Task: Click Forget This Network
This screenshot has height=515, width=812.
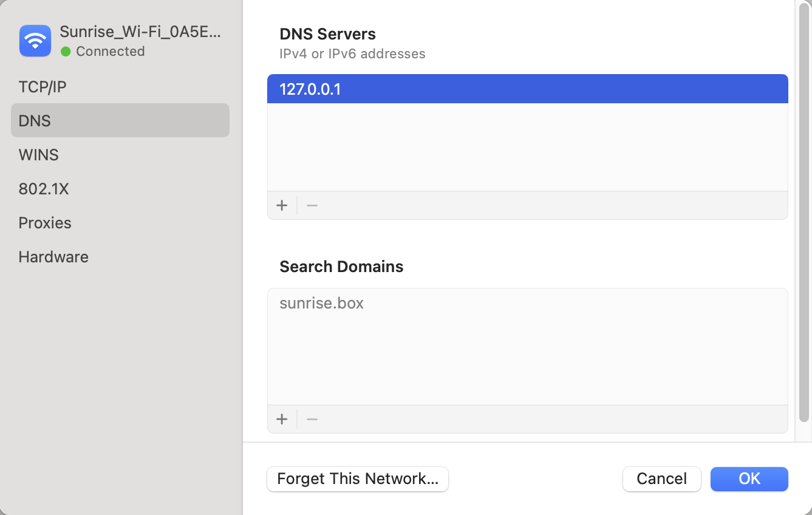Action: point(357,479)
